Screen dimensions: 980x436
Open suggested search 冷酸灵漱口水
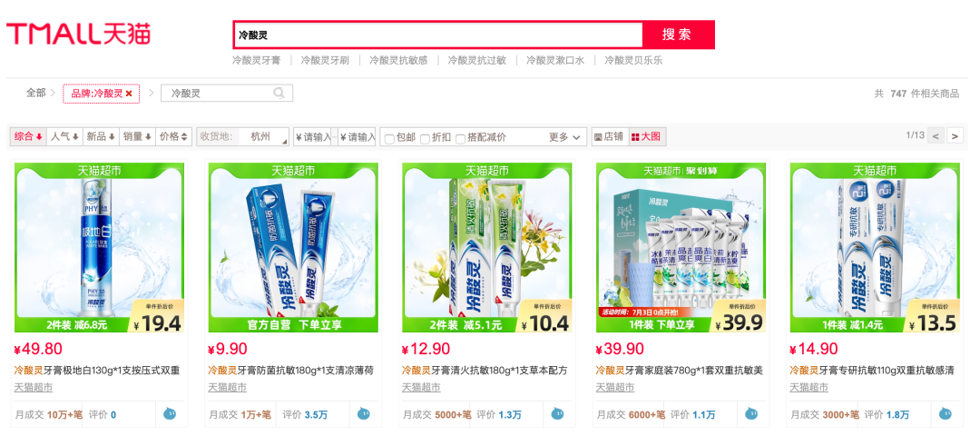pos(555,61)
